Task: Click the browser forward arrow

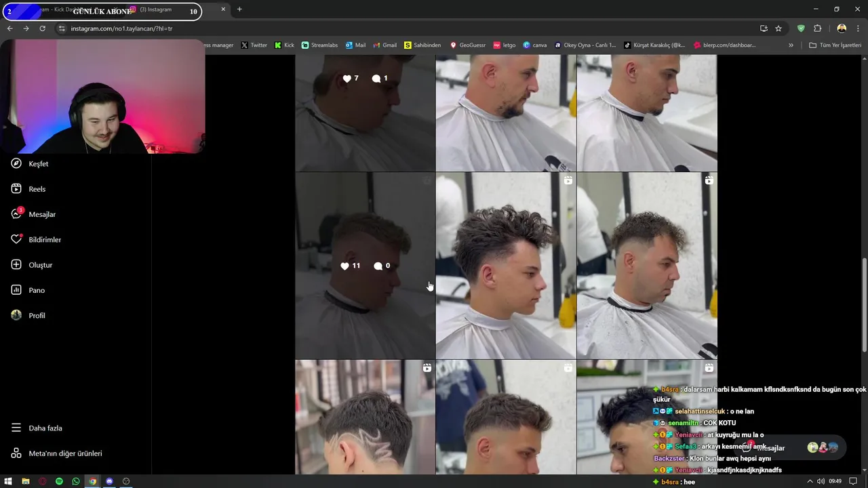Action: click(26, 28)
